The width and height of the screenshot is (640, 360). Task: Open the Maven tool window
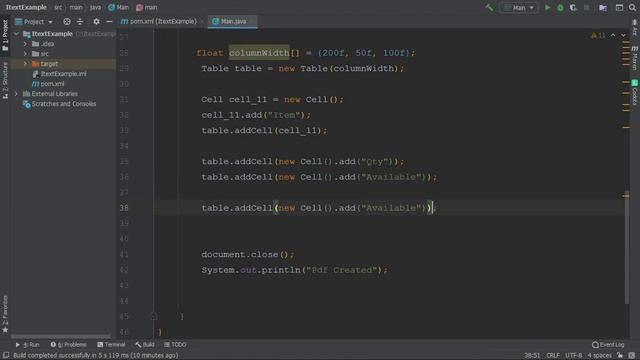(x=635, y=58)
